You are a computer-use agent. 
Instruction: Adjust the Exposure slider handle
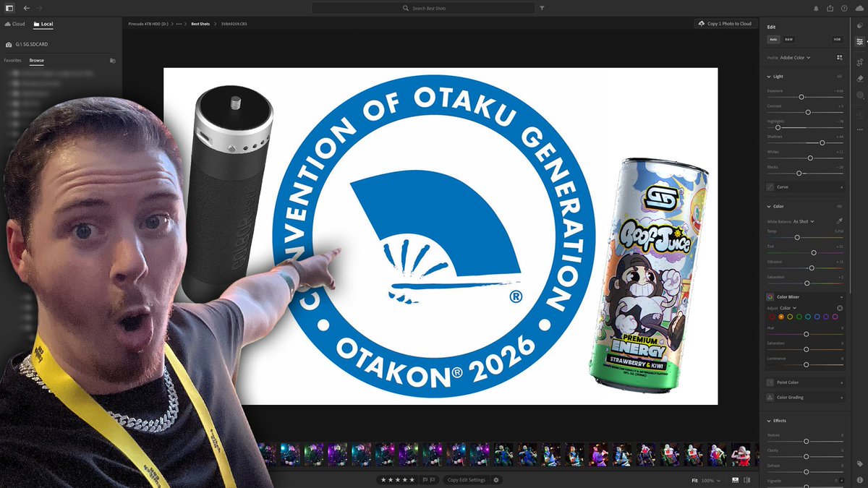click(801, 97)
